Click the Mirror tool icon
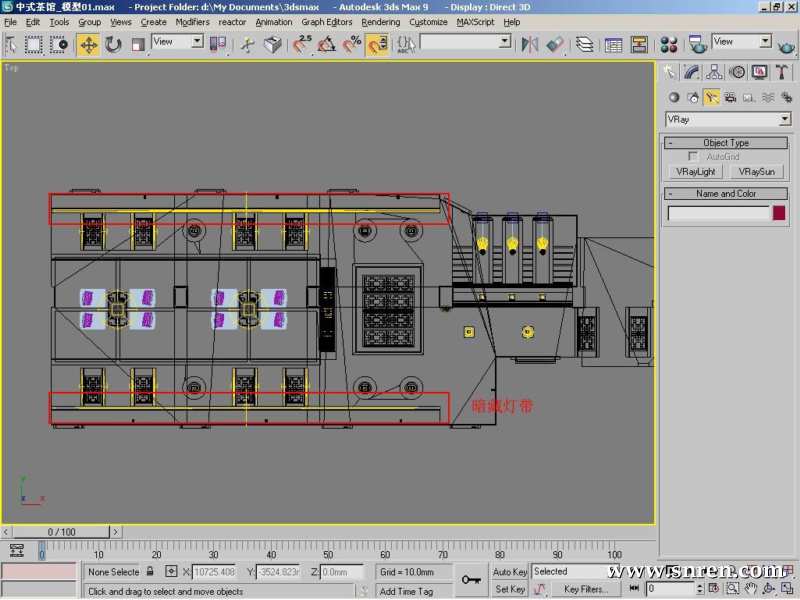This screenshot has width=800, height=600. (530, 45)
